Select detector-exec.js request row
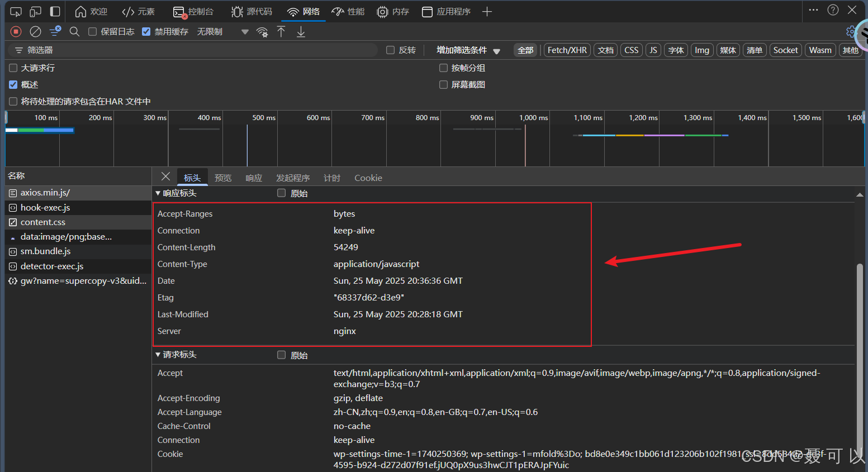This screenshot has width=868, height=472. pyautogui.click(x=78, y=266)
